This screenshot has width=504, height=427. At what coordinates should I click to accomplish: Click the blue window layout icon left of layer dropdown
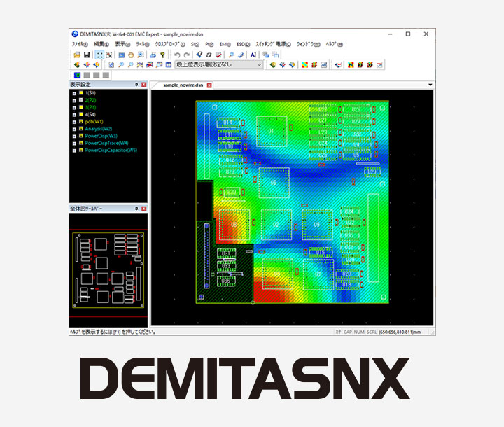click(x=169, y=65)
